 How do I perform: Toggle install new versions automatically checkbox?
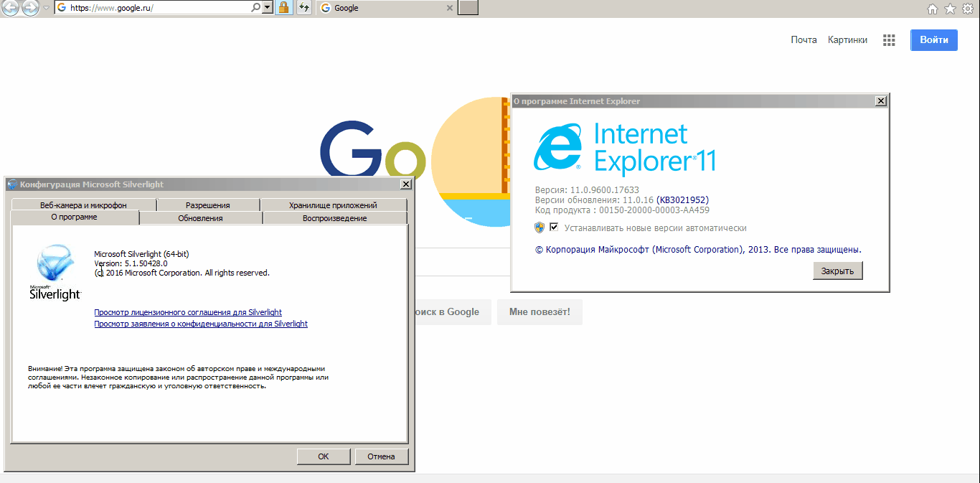click(x=554, y=228)
